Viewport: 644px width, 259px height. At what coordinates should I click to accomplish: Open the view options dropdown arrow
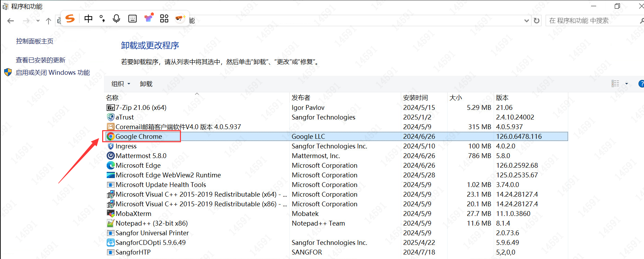click(x=626, y=84)
